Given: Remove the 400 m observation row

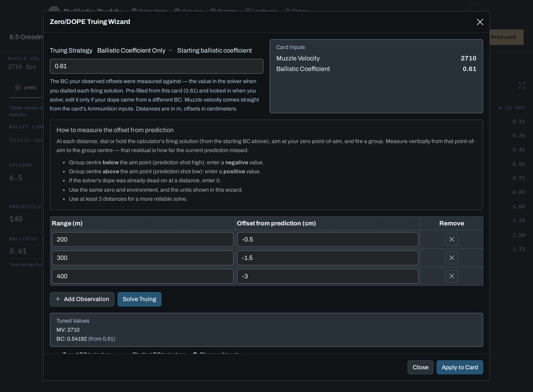Looking at the screenshot, I should pyautogui.click(x=451, y=276).
